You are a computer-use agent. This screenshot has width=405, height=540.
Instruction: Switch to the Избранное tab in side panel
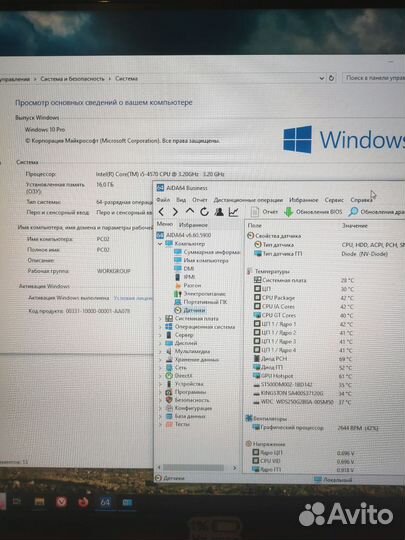(x=193, y=225)
